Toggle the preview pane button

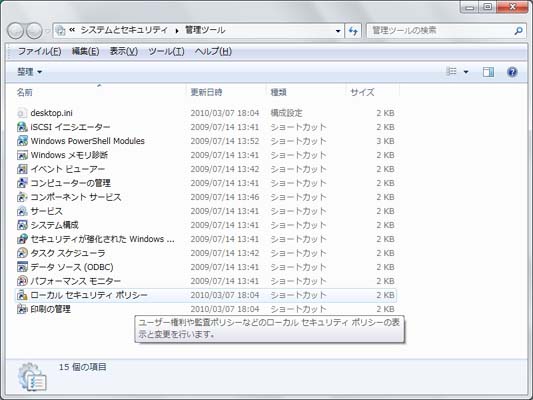tap(488, 72)
